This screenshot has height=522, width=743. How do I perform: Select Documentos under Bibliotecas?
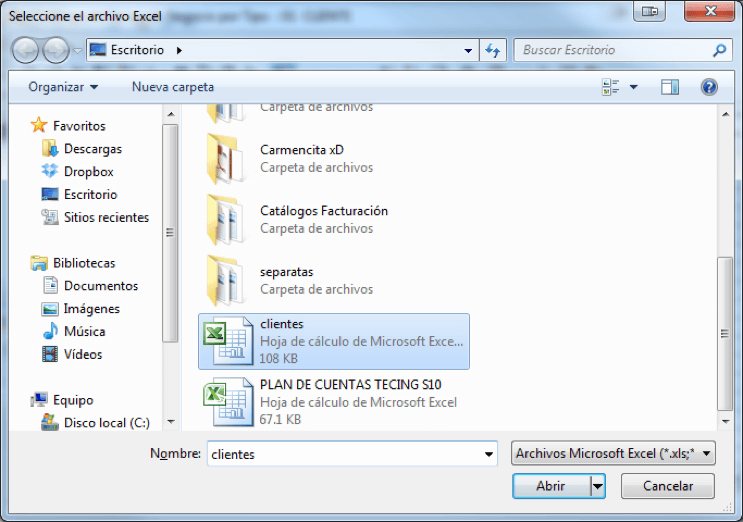click(101, 286)
